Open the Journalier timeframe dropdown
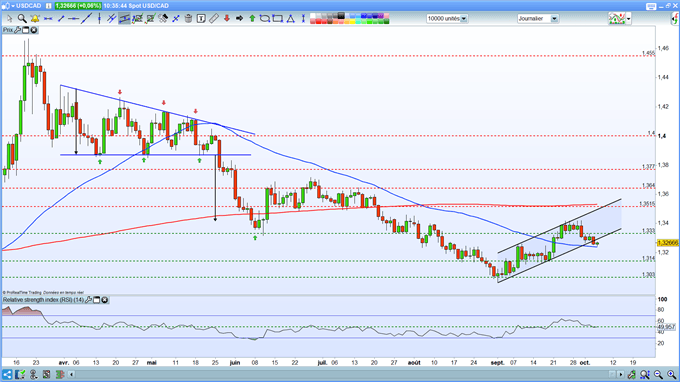This screenshot has height=382, width=680. pyautogui.click(x=554, y=19)
